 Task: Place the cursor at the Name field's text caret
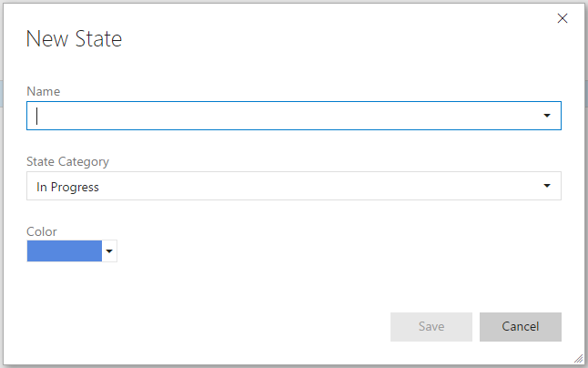[x=36, y=116]
